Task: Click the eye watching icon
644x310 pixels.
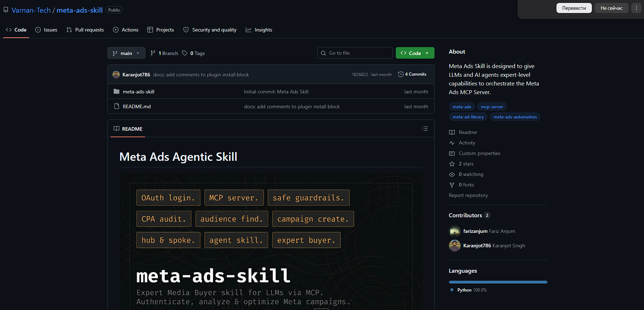Action: [452, 175]
